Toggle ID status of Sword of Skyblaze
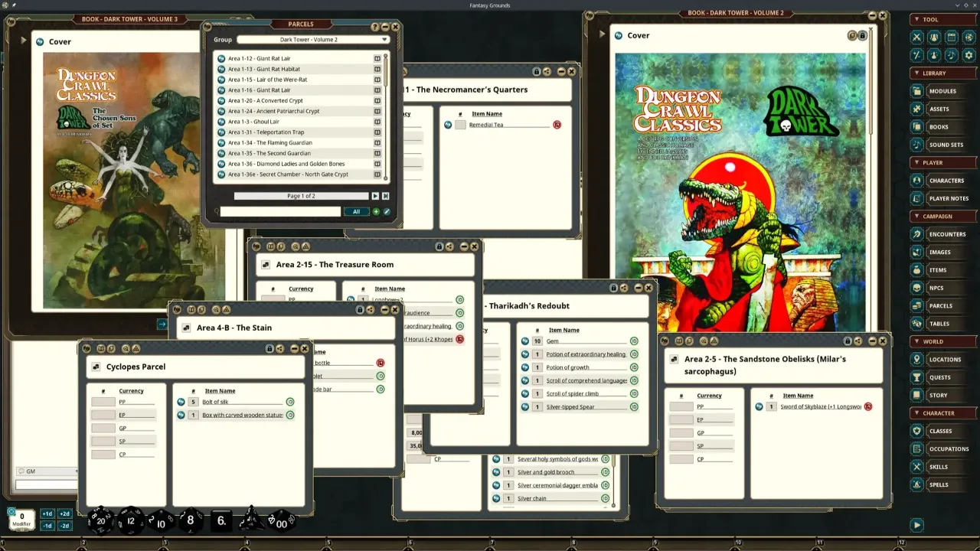This screenshot has width=980, height=551. (x=868, y=406)
